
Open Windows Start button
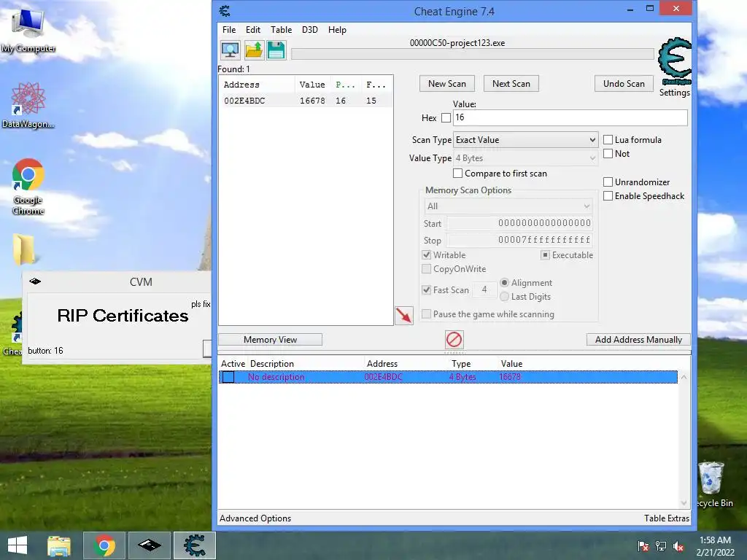(x=18, y=545)
